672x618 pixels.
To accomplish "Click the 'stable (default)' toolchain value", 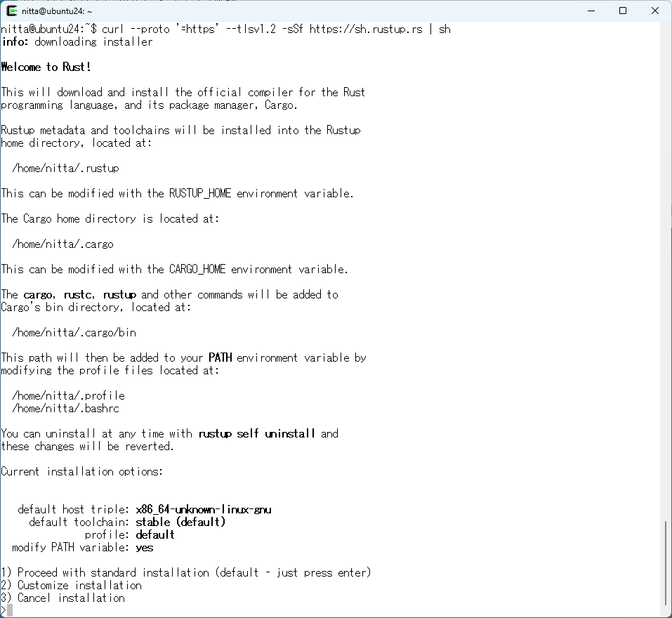I will tap(180, 522).
